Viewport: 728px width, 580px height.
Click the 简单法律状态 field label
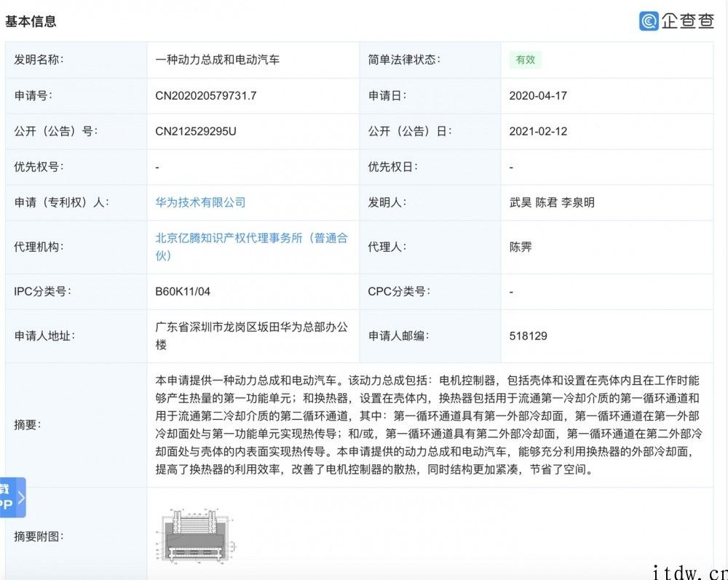click(x=404, y=60)
